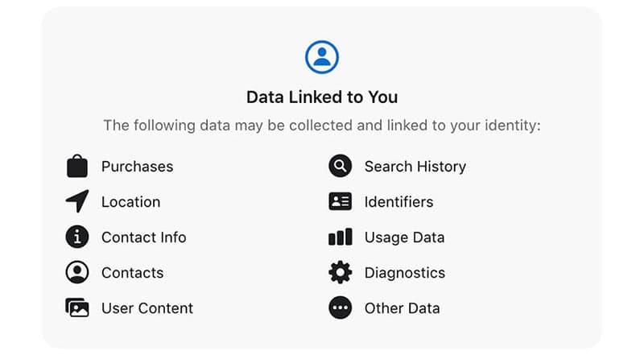This screenshot has height=359, width=644.
Task: Select the Location text label
Action: click(130, 202)
